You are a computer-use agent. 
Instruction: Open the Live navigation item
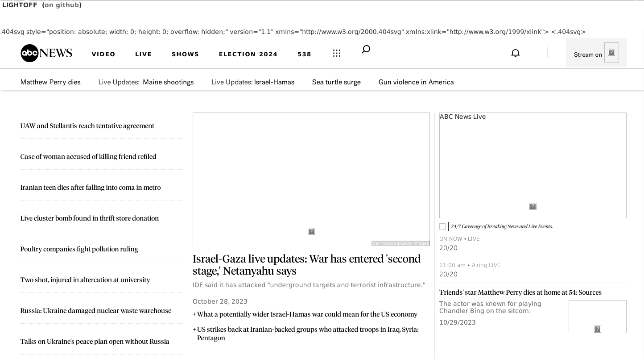[143, 54]
